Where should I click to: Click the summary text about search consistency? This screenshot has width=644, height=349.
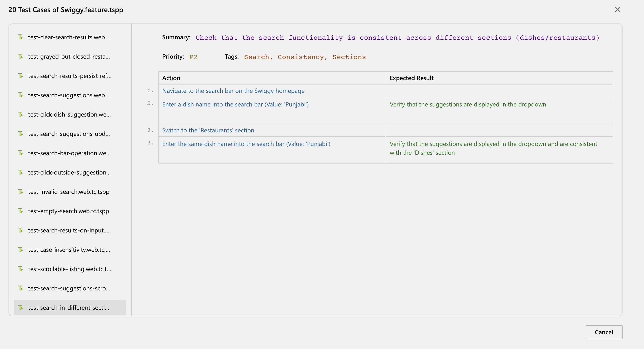point(397,38)
